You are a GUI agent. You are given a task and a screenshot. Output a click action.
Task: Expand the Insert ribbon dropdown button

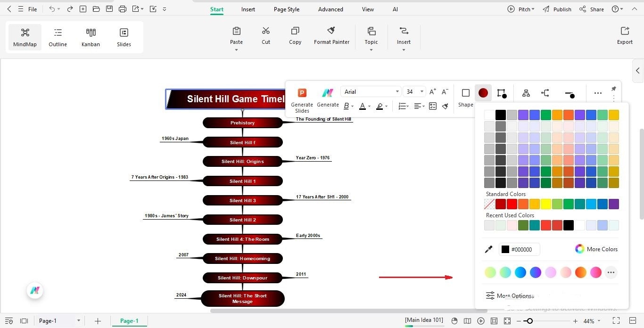(404, 50)
